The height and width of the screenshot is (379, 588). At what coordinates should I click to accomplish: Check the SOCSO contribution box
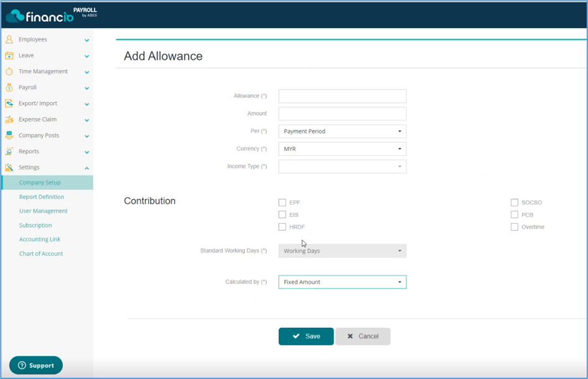tap(515, 202)
